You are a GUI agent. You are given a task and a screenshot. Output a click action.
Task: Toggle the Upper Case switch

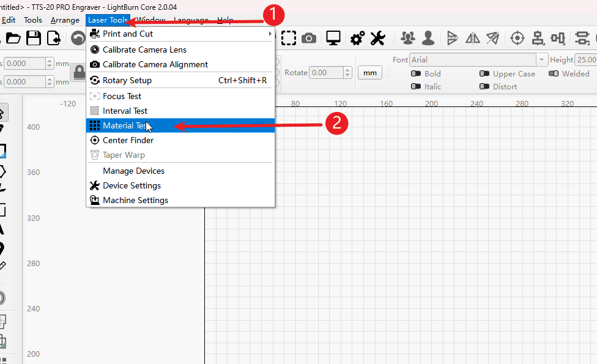pos(484,74)
